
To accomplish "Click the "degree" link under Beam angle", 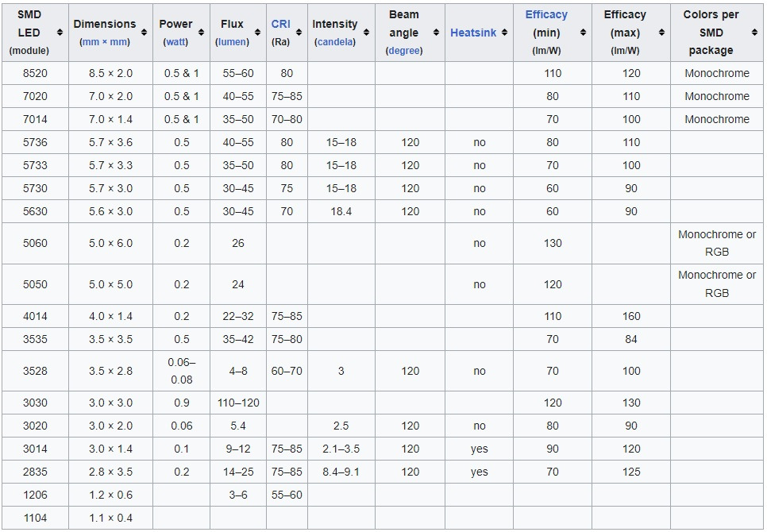I will (x=403, y=50).
